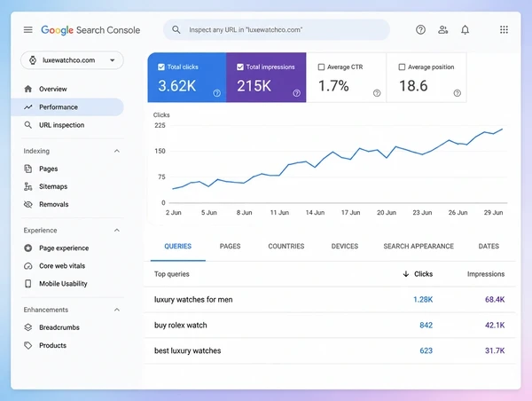The image size is (532, 401).
Task: Click the Sitemaps tree icon
Action: point(28,186)
